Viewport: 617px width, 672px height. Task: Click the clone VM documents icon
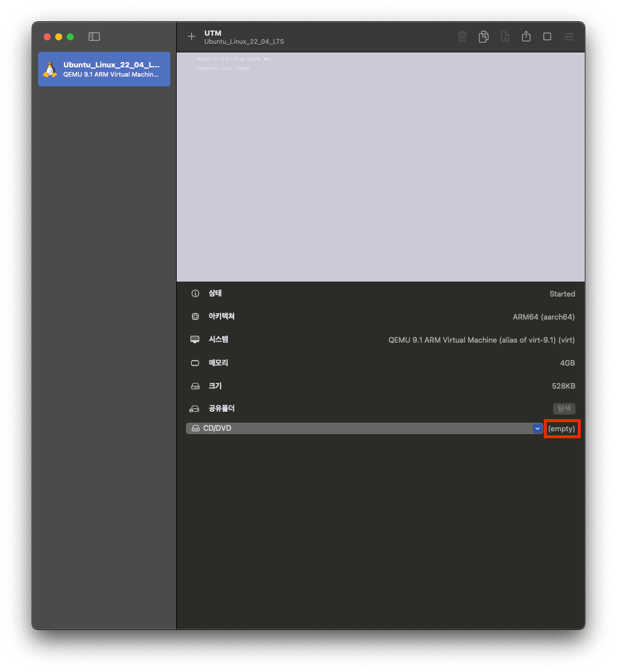coord(483,37)
